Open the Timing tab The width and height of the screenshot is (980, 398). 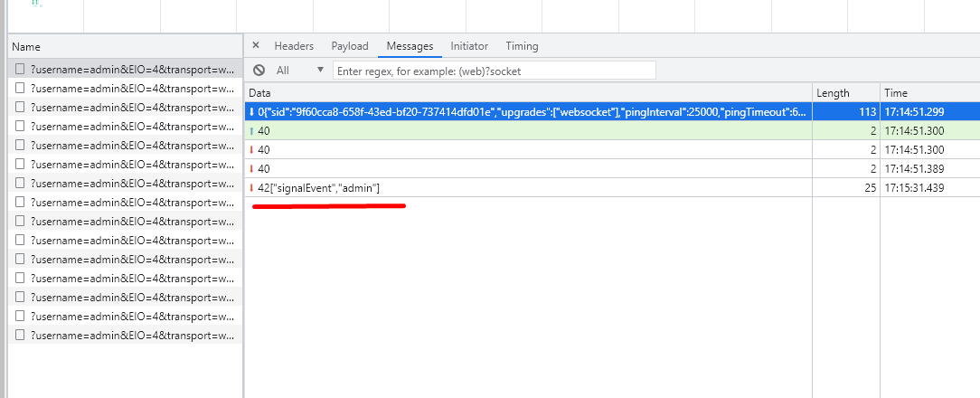coord(522,46)
